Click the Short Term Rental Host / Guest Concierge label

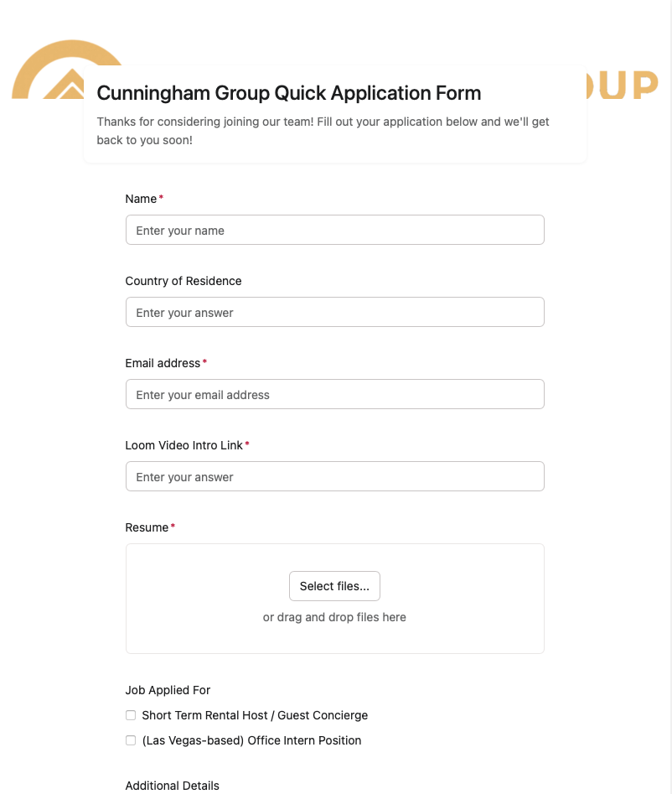[x=255, y=715]
